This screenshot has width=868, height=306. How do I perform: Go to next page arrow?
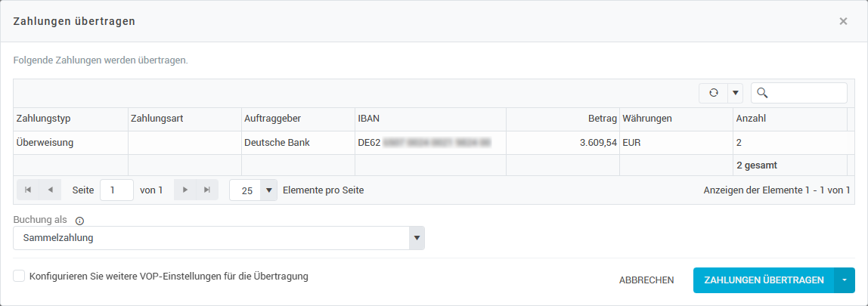[184, 190]
